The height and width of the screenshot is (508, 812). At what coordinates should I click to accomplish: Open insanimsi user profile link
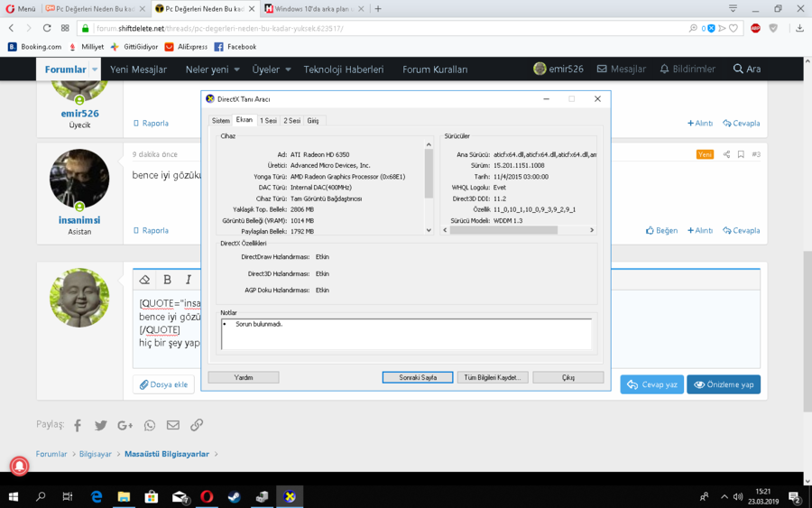tap(79, 220)
